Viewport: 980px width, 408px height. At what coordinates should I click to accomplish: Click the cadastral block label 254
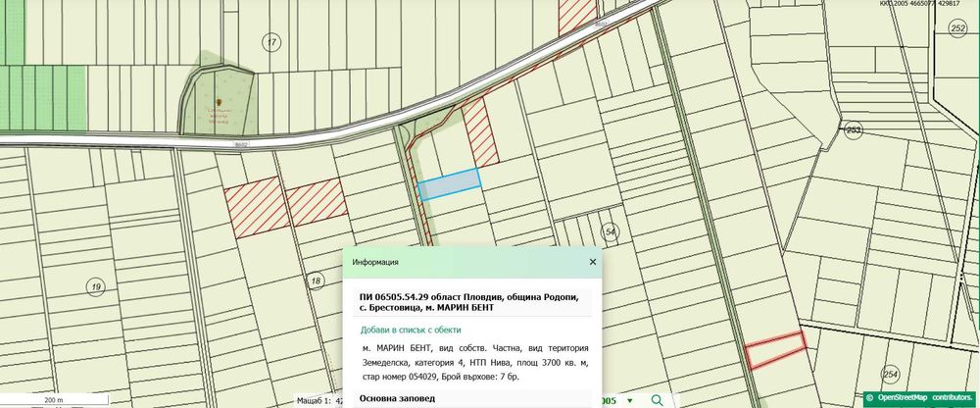tap(891, 375)
